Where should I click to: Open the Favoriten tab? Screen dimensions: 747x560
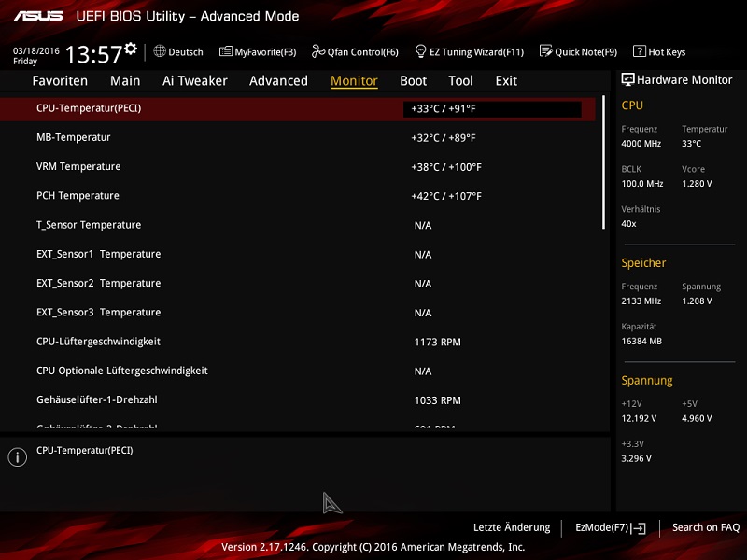pos(60,81)
